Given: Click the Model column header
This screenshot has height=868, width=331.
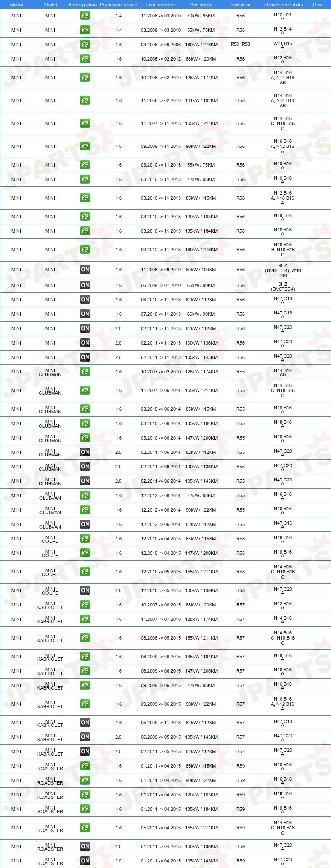Looking at the screenshot, I should [x=50, y=5].
